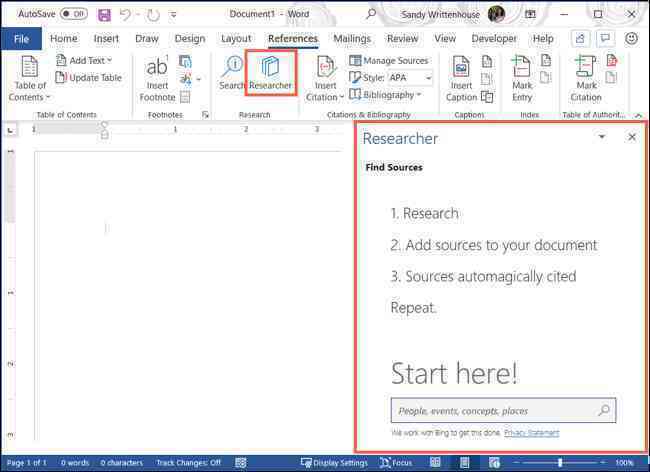The width and height of the screenshot is (650, 472).
Task: Click Insert Table of Figures icon
Action: (487, 62)
